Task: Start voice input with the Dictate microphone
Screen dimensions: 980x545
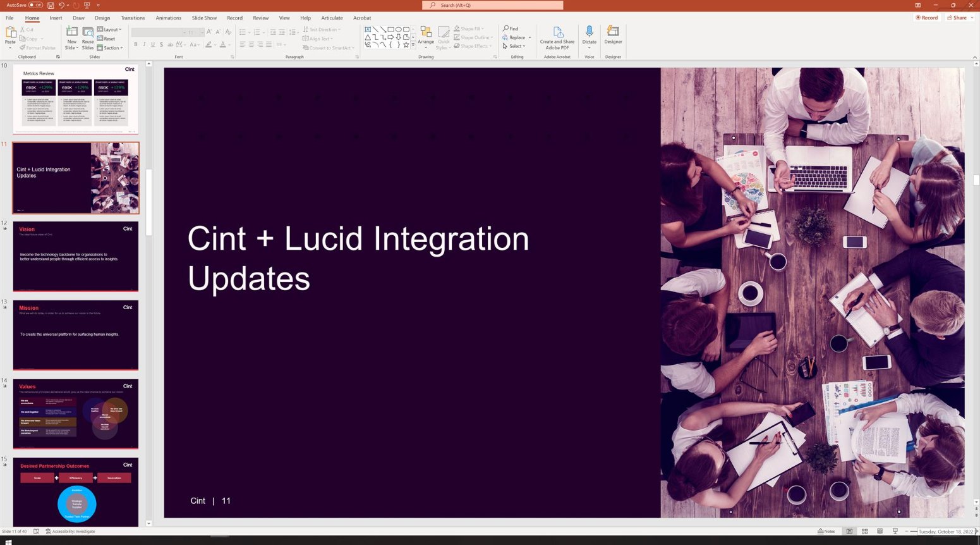Action: 589,35
